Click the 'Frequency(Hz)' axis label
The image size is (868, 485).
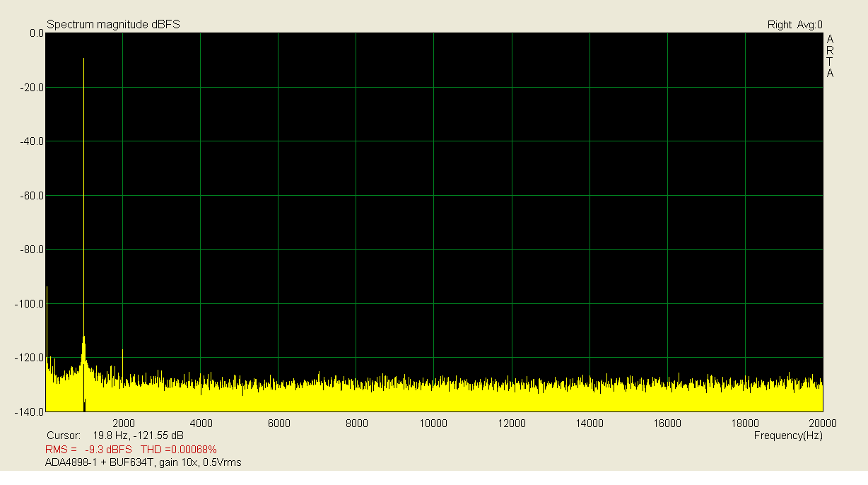788,436
